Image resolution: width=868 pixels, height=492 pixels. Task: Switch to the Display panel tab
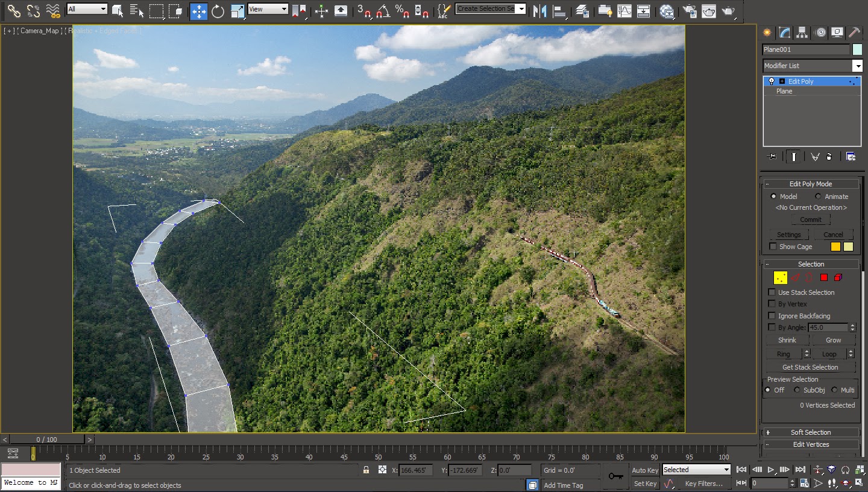(837, 33)
